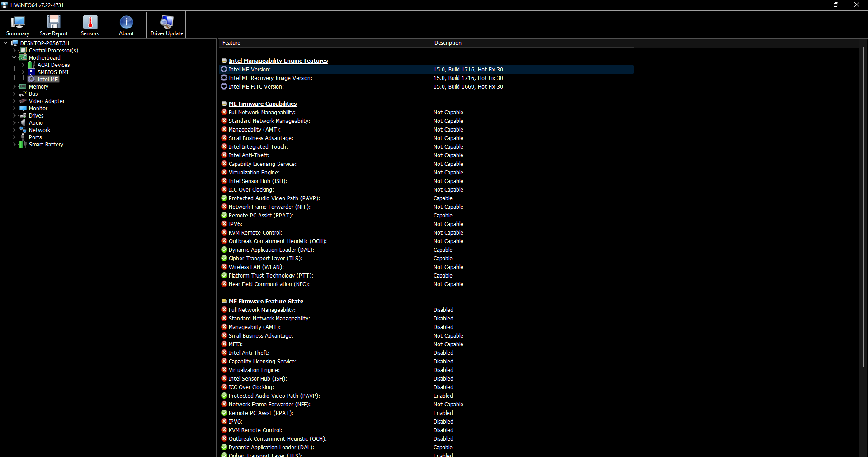
Task: Collapse the DESKTOP-P0S6T3H root node
Action: coord(5,43)
